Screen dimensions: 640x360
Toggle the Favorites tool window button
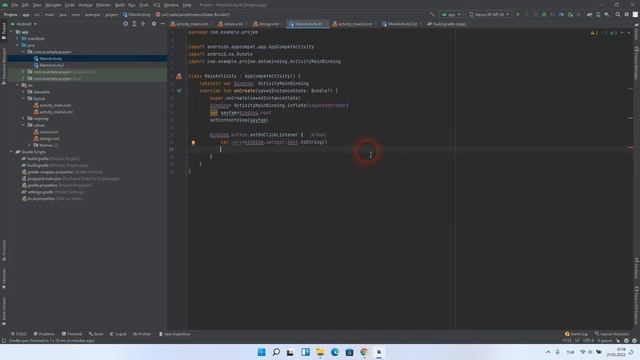click(x=4, y=279)
